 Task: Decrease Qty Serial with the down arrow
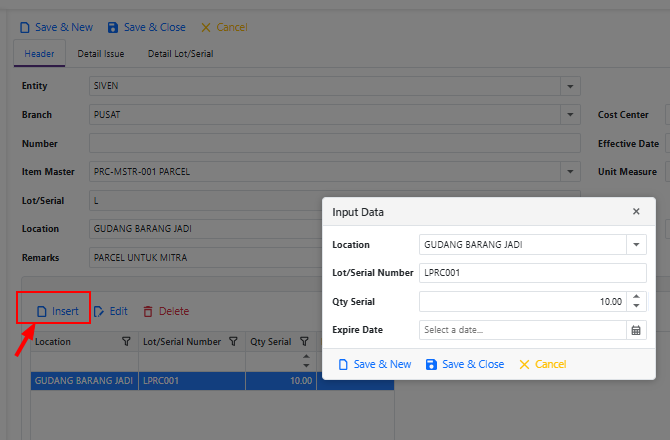[636, 306]
